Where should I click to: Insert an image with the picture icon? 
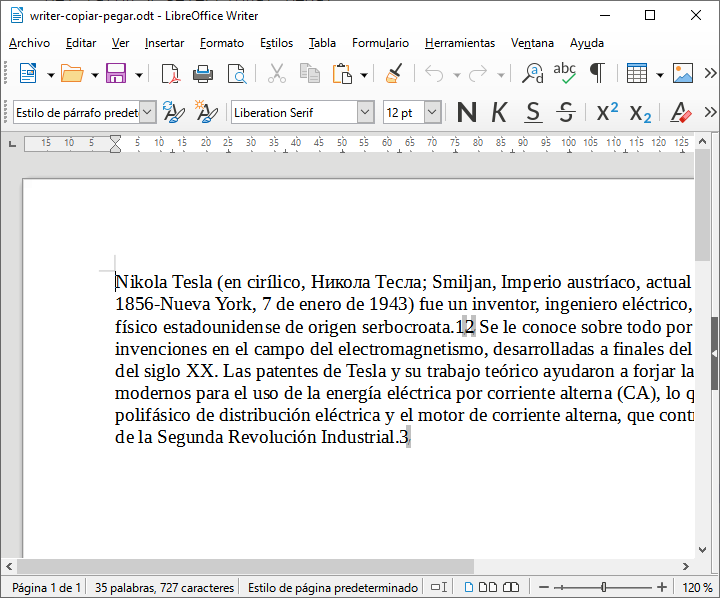click(683, 73)
